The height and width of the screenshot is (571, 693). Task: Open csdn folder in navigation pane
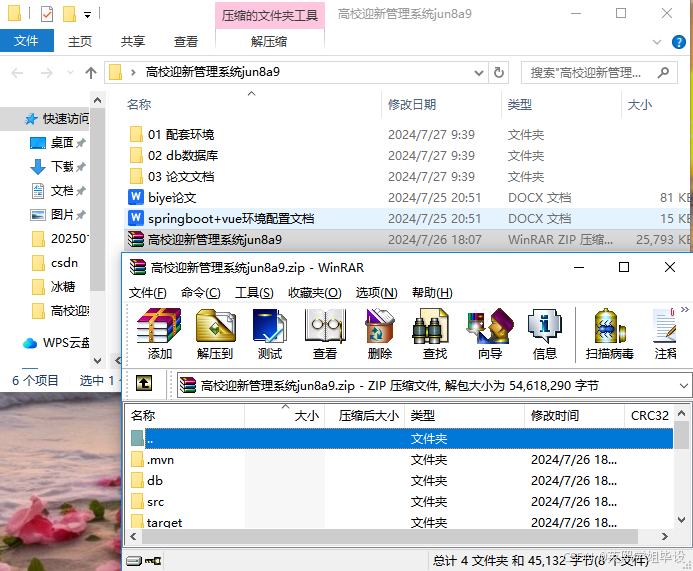pos(55,263)
